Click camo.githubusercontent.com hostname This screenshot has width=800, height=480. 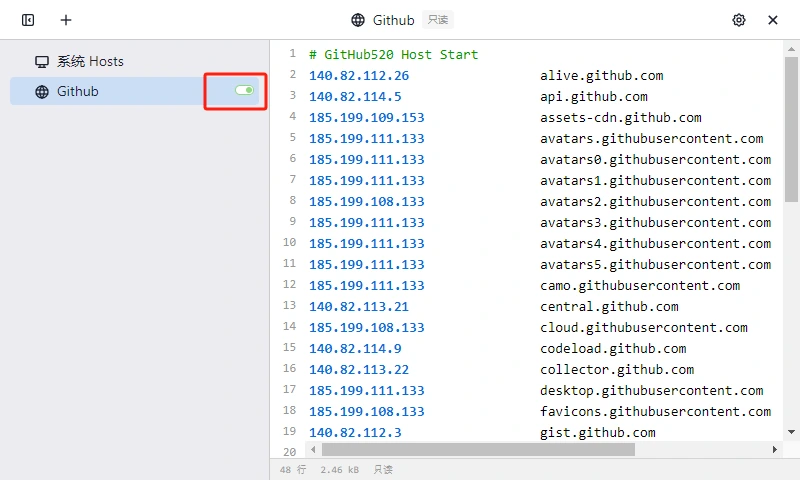point(640,285)
